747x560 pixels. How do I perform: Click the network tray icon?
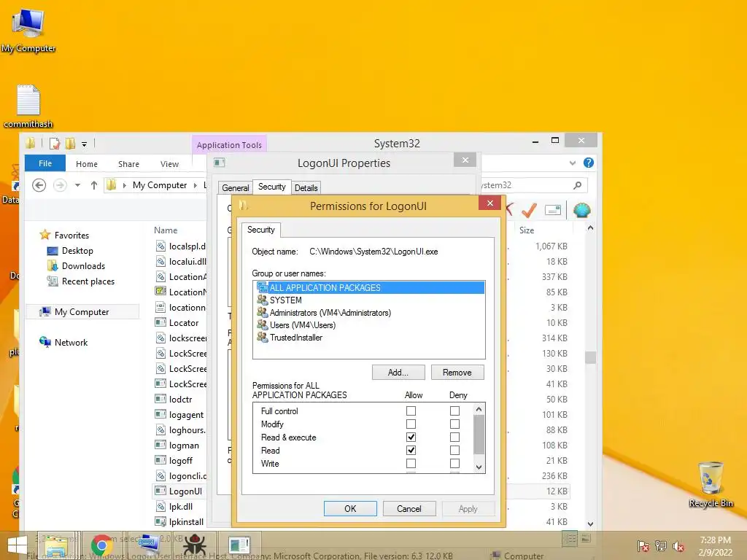[661, 546]
